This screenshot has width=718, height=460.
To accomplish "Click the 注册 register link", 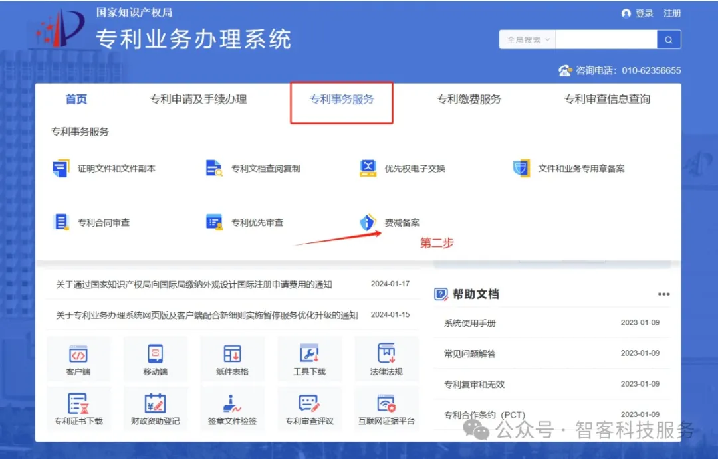I will 672,13.
